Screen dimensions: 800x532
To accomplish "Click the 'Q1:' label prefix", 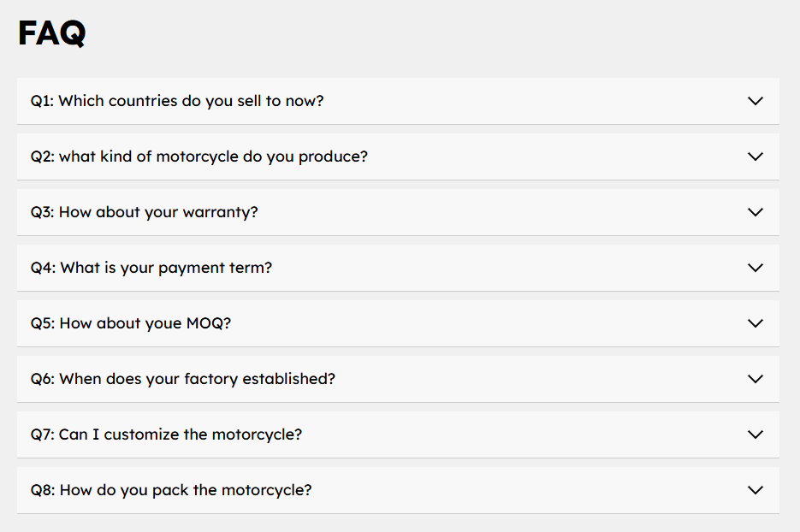I will pyautogui.click(x=42, y=101).
